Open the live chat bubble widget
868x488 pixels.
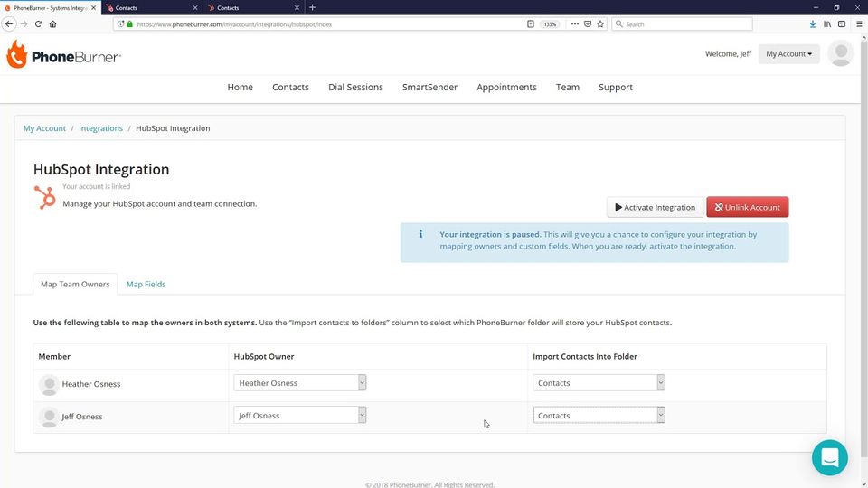coord(829,457)
